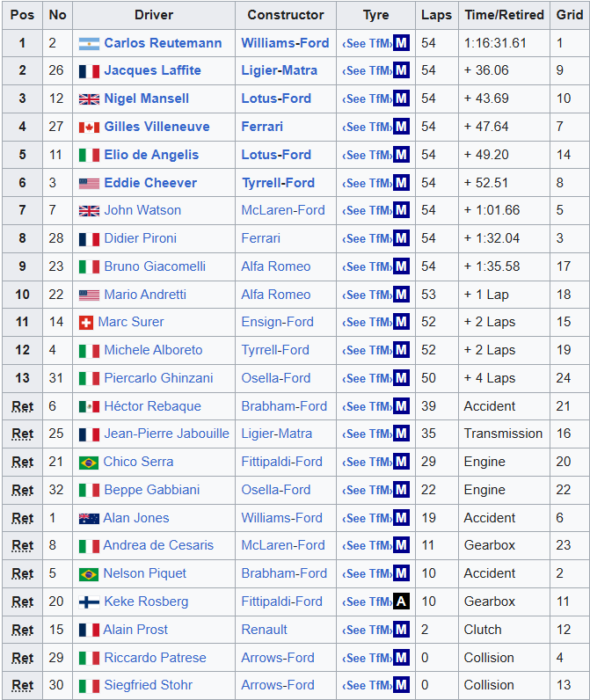Screen dimensions: 590x700
Task: Click the M tyre badge in Gilles Villeneuve row
Action: pos(401,127)
